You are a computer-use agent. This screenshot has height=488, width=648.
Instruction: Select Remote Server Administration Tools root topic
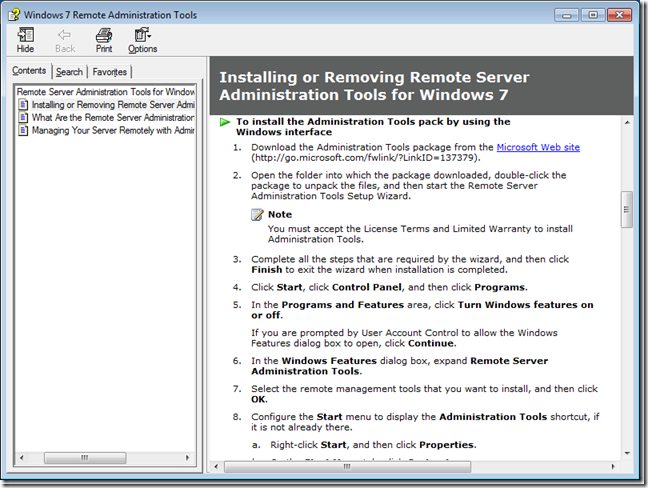[x=105, y=92]
